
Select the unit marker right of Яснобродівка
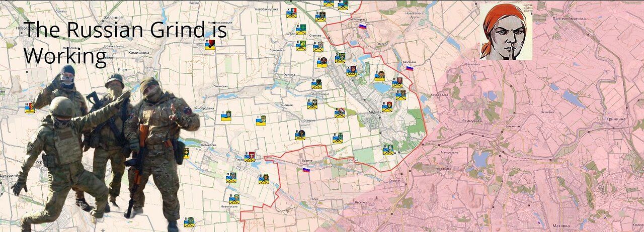226,115
